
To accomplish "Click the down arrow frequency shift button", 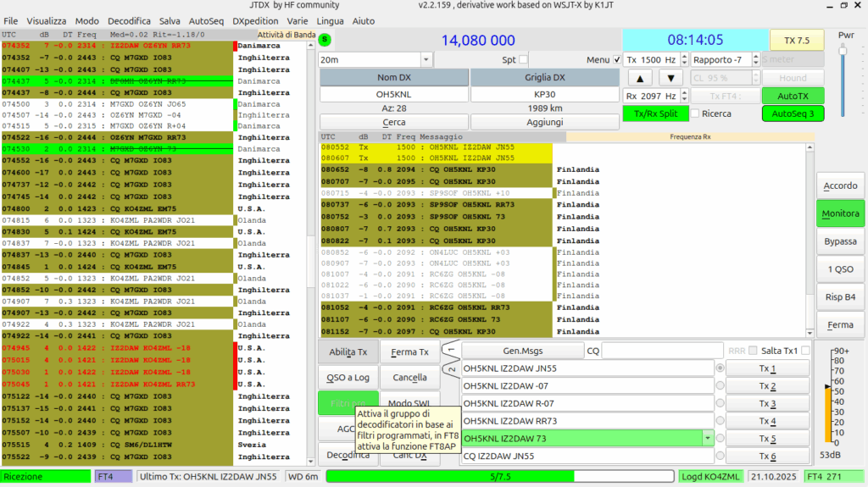I will (670, 78).
